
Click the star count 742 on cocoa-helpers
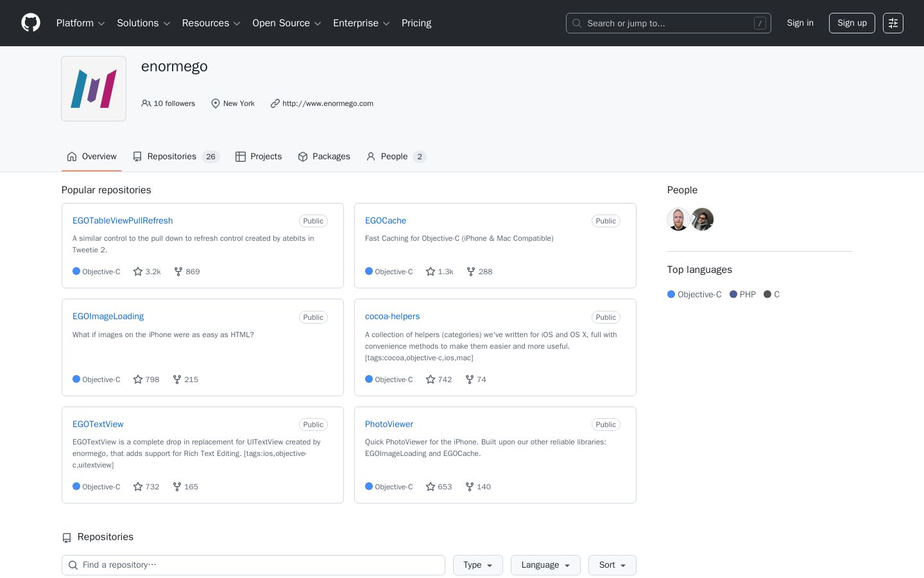point(439,380)
